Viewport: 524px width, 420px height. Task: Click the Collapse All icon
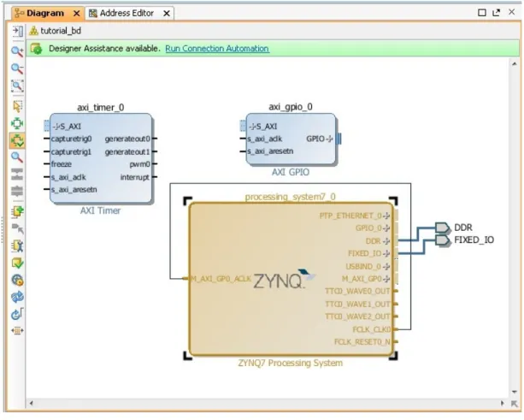pos(17,175)
